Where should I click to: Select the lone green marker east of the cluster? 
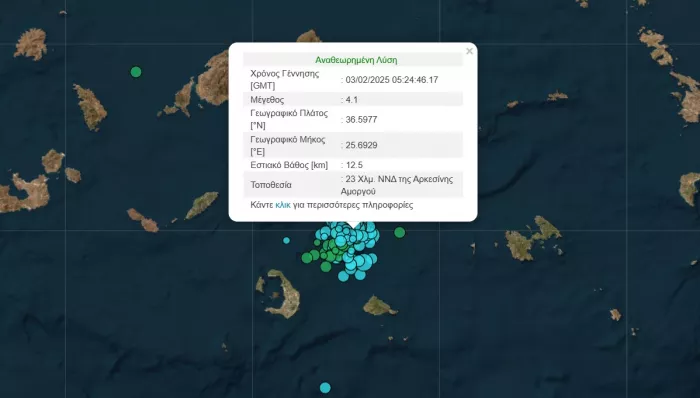pos(400,232)
